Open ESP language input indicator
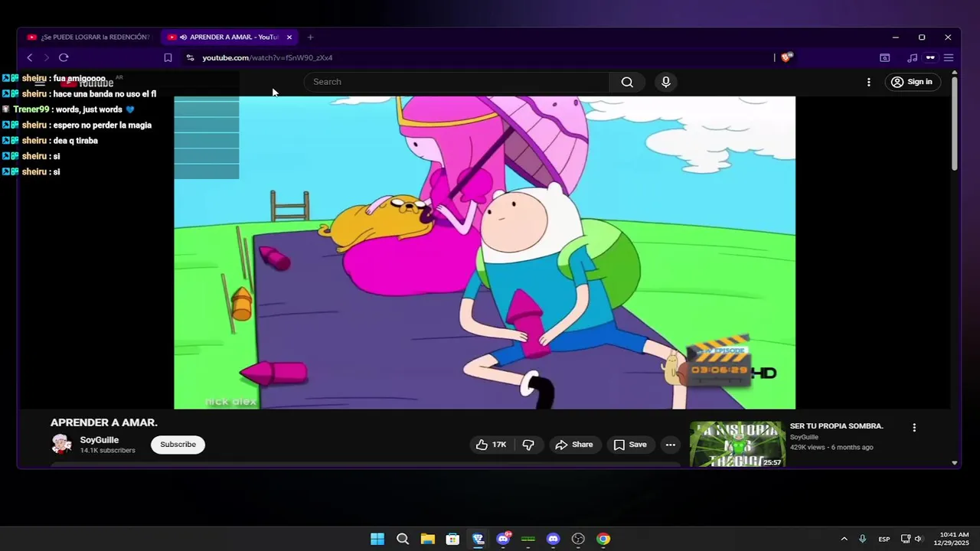980x551 pixels. (x=884, y=539)
